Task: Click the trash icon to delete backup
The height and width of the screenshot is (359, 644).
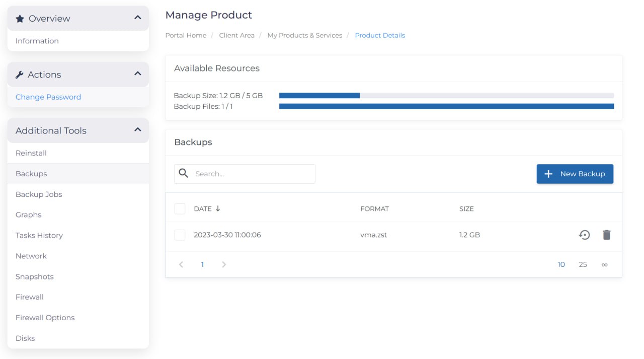Action: click(x=606, y=235)
